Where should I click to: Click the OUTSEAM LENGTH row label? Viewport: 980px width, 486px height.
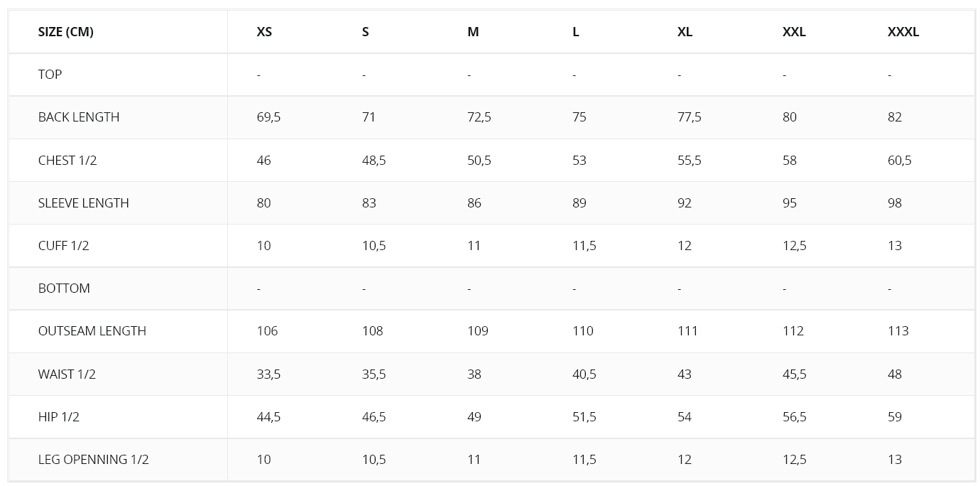pos(92,331)
